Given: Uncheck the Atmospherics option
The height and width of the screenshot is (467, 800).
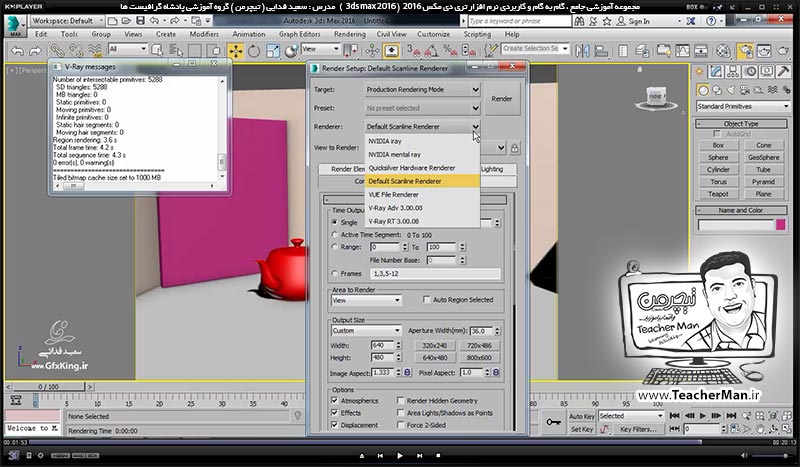Looking at the screenshot, I should point(335,401).
